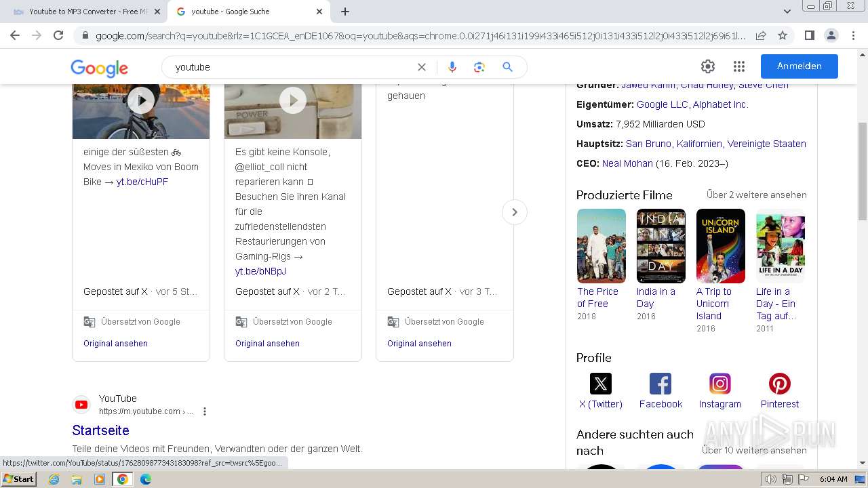Open the Startseite result link
Image resolution: width=868 pixels, height=488 pixels.
pos(100,430)
